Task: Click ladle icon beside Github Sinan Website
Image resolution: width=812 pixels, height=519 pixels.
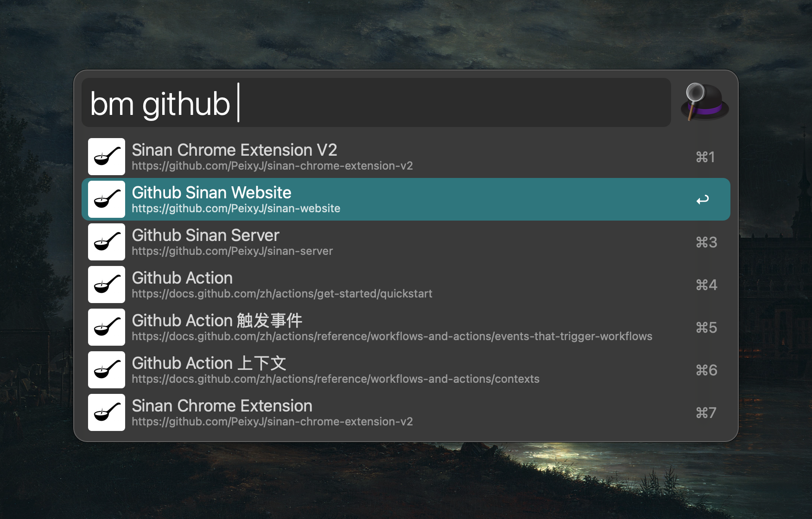Action: click(107, 199)
